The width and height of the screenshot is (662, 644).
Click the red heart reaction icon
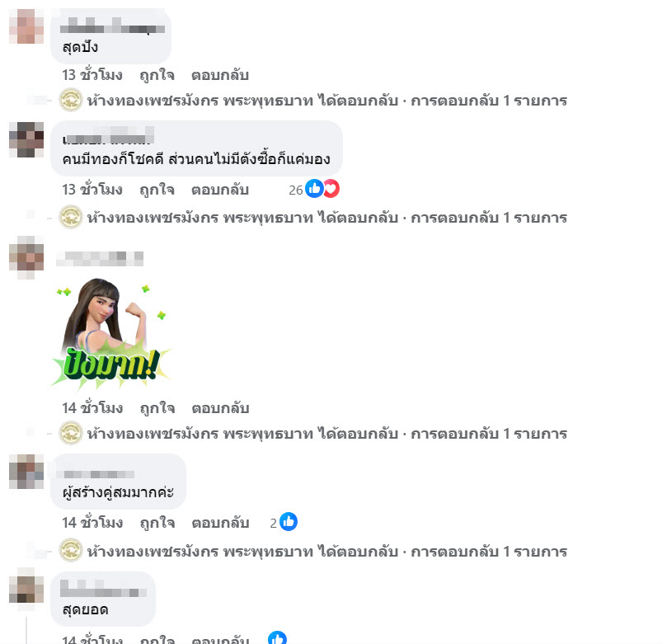click(332, 188)
